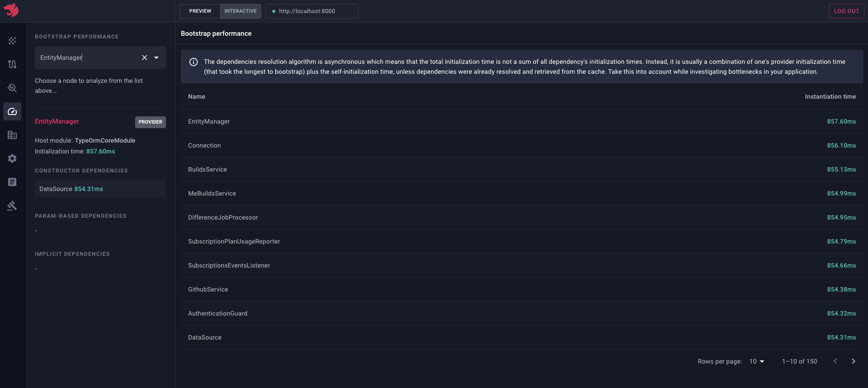Click the localhost:8000 URL field
This screenshot has width=868, height=388.
312,11
